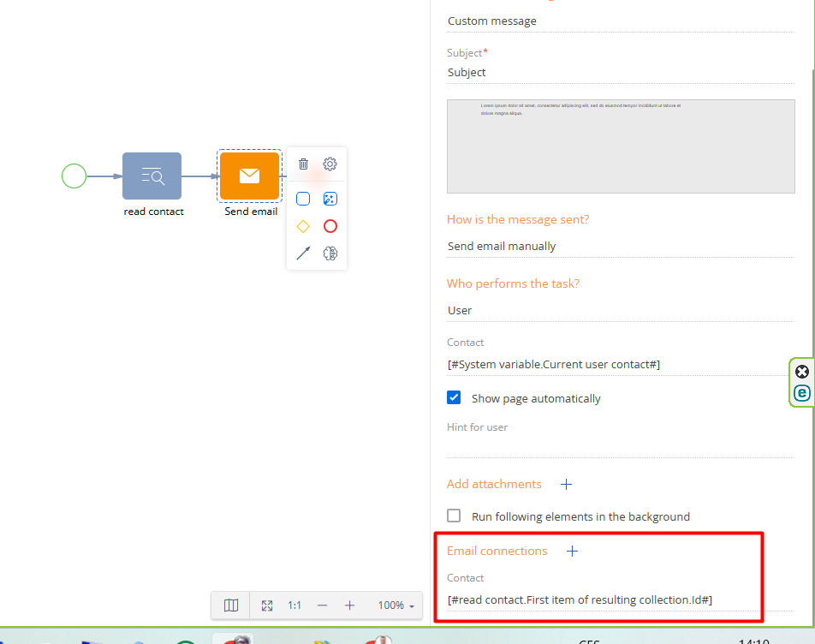815x644 pixels.
Task: Click the fit-to-screen icon
Action: (267, 605)
